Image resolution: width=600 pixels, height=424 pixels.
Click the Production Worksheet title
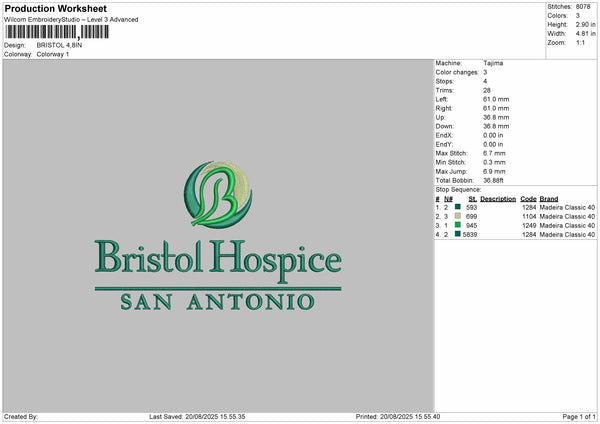pos(56,8)
